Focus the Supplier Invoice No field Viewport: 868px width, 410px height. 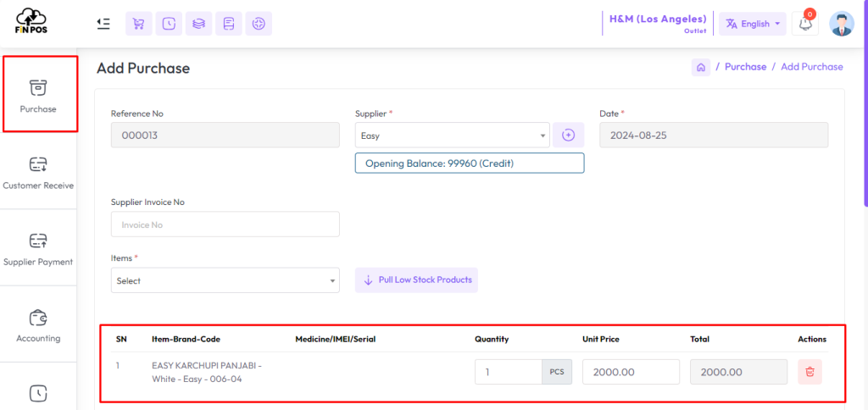225,224
